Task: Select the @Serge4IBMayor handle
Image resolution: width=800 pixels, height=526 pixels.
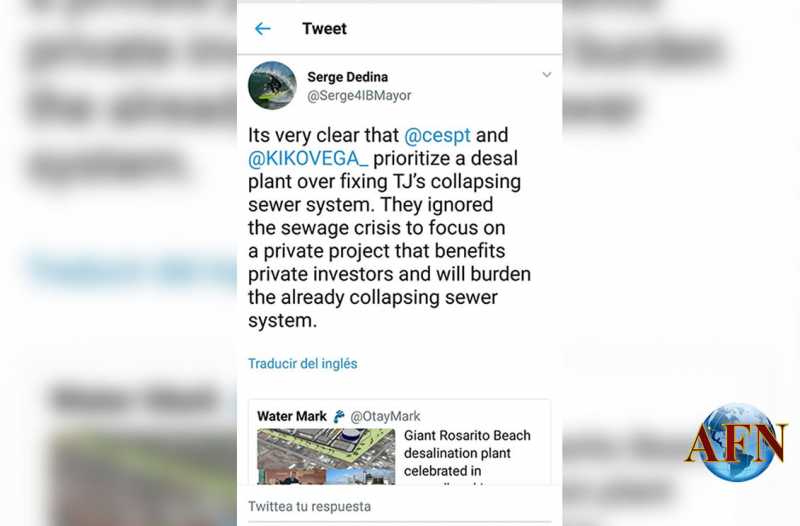Action: tap(359, 95)
